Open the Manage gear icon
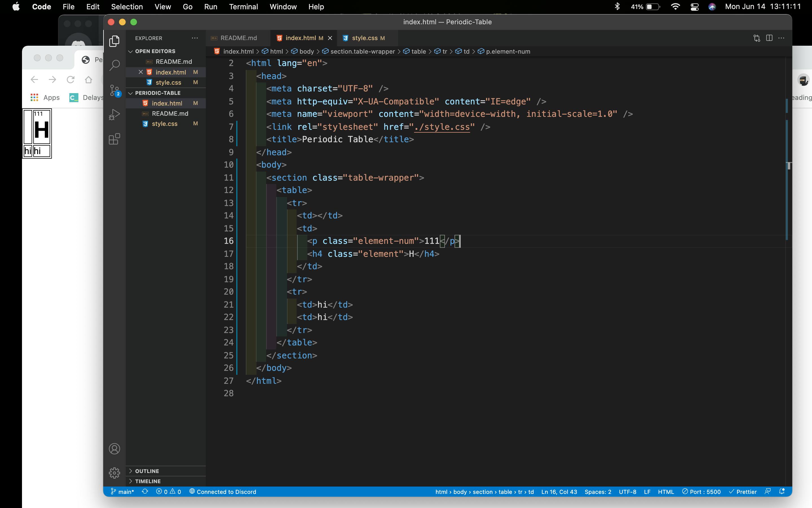This screenshot has height=508, width=812. pos(114,473)
